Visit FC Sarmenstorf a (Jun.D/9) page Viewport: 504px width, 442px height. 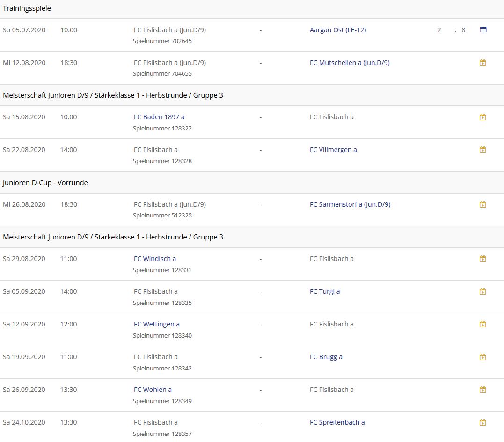[x=350, y=204]
